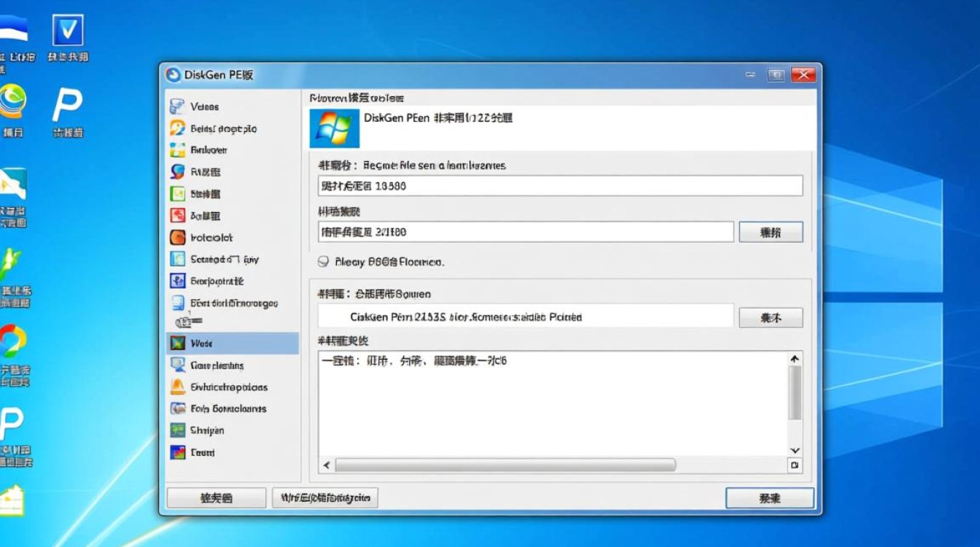This screenshot has height=547, width=980.
Task: Click the first text field containing '18388'
Action: 561,185
